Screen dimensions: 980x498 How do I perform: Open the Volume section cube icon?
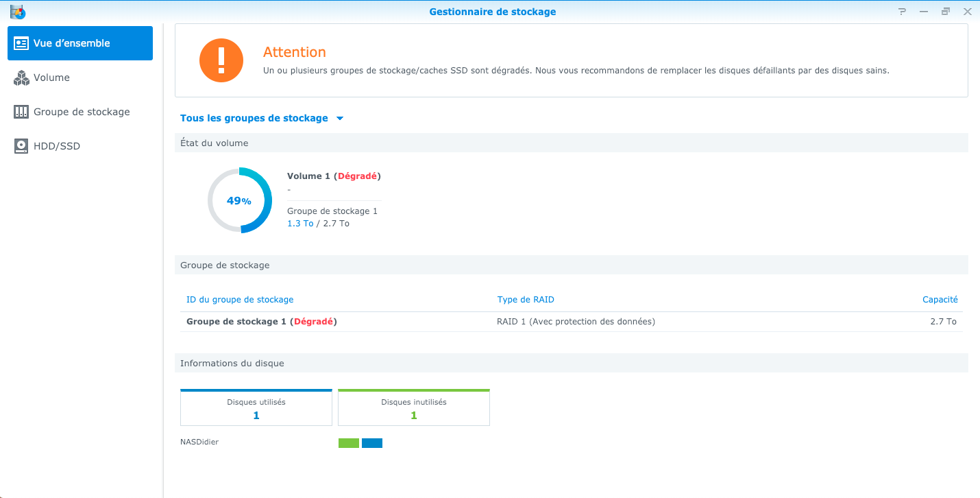point(21,78)
